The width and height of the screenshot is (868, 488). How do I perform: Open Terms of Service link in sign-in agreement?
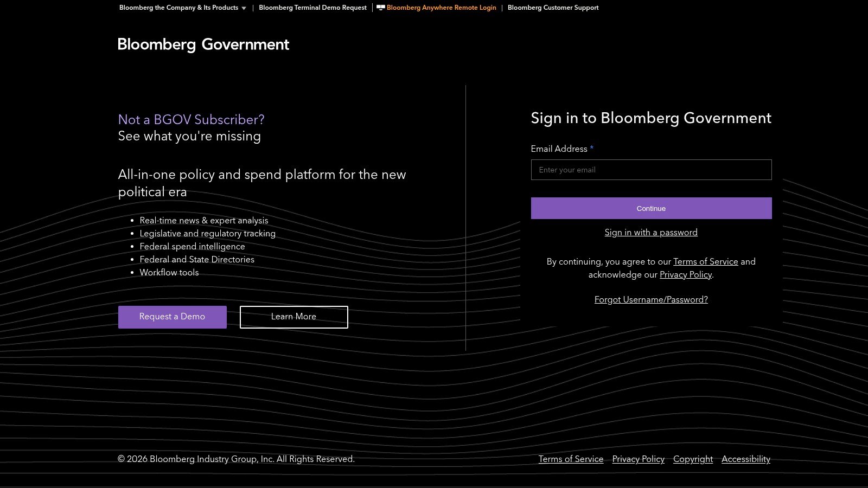pos(706,262)
